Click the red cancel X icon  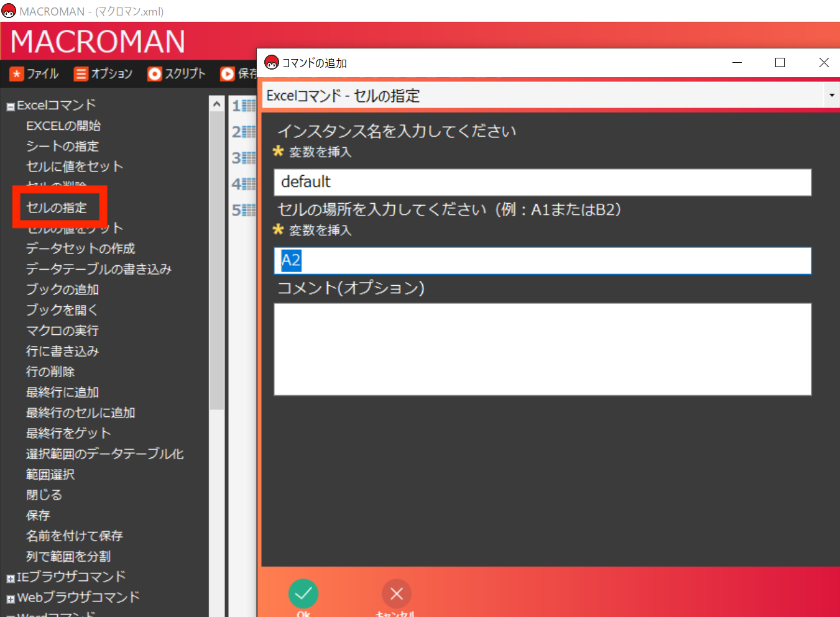click(x=397, y=594)
